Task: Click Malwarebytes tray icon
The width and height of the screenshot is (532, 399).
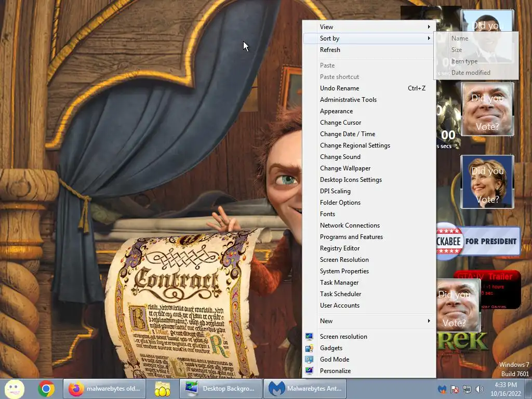Action: tap(442, 389)
